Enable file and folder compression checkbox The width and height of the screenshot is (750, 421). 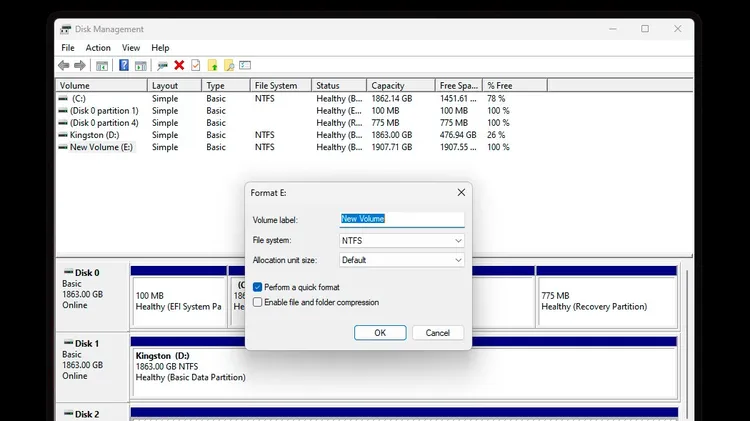point(257,302)
